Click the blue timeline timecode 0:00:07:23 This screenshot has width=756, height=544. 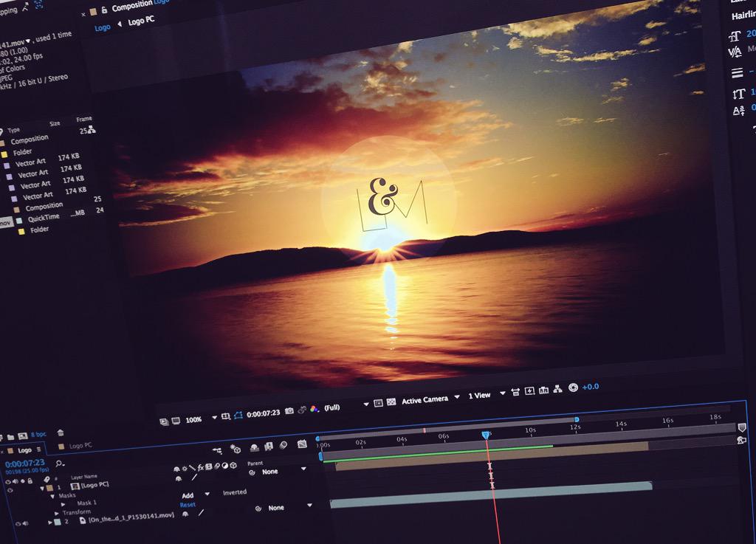(x=24, y=463)
